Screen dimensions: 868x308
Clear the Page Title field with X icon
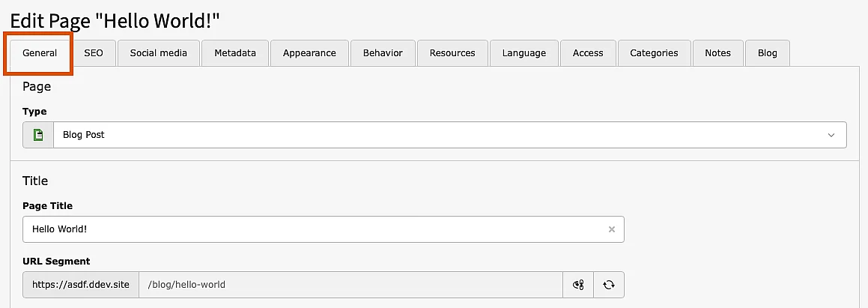click(611, 229)
